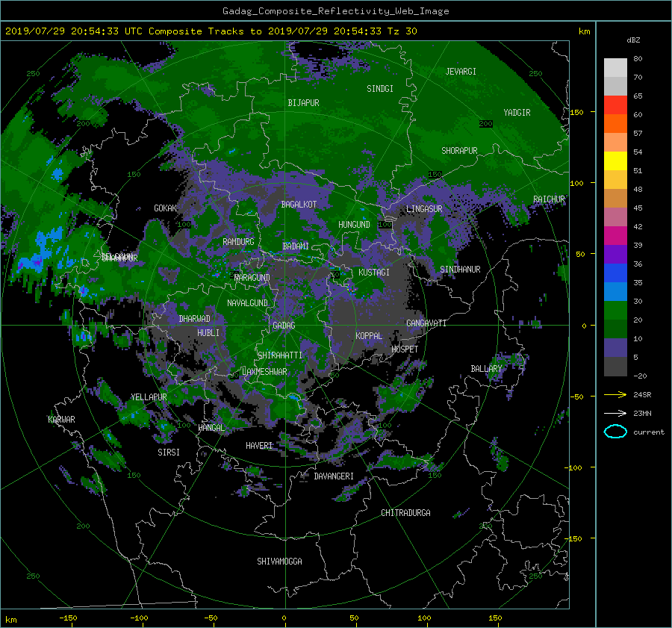
Task: Click the orange 57–60 dBZ swatch
Action: (615, 124)
